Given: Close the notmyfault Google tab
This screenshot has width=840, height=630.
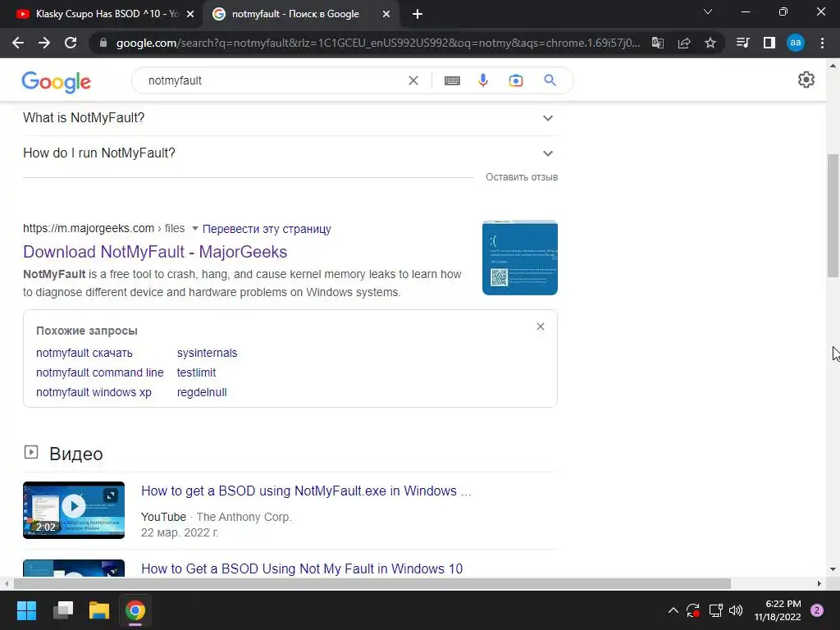Looking at the screenshot, I should 386,14.
